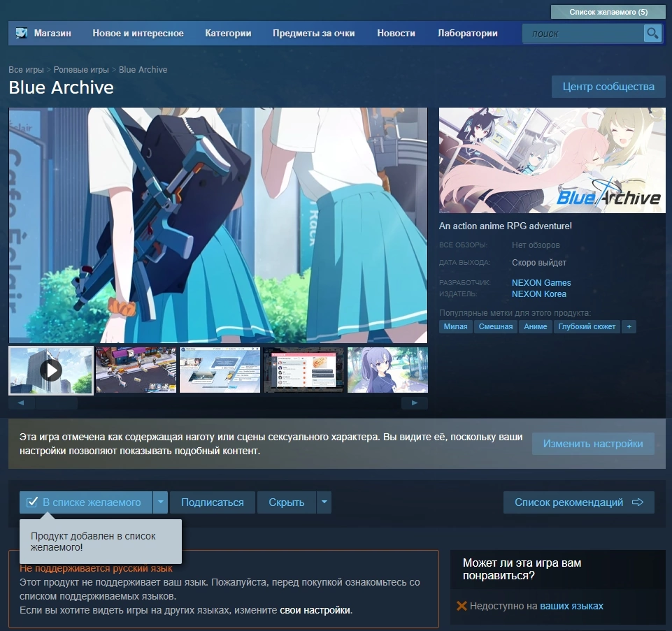This screenshot has height=631, width=672.
Task: Select the street battle screenshot thumbnail
Action: (x=136, y=370)
